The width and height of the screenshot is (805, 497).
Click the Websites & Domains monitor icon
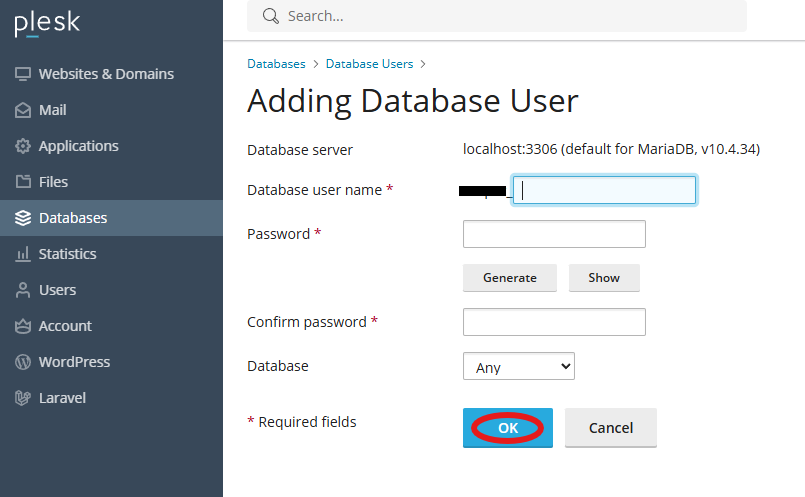pos(23,74)
